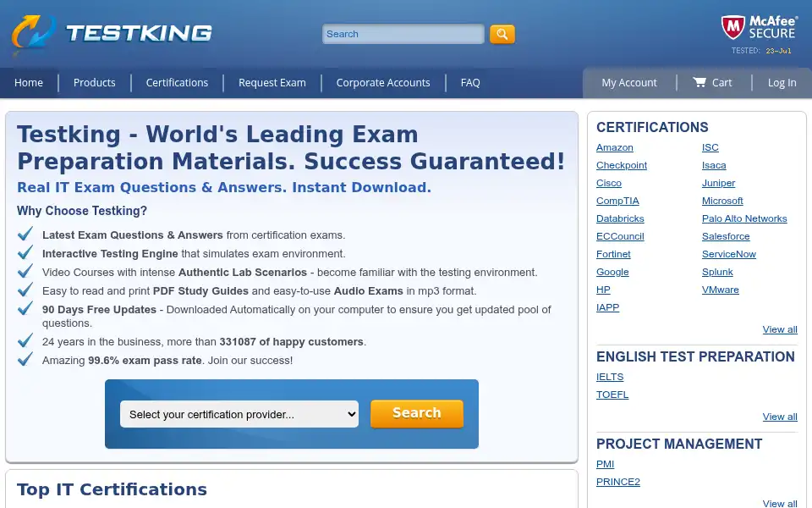
Task: Open the TOEFL link
Action: (x=612, y=395)
